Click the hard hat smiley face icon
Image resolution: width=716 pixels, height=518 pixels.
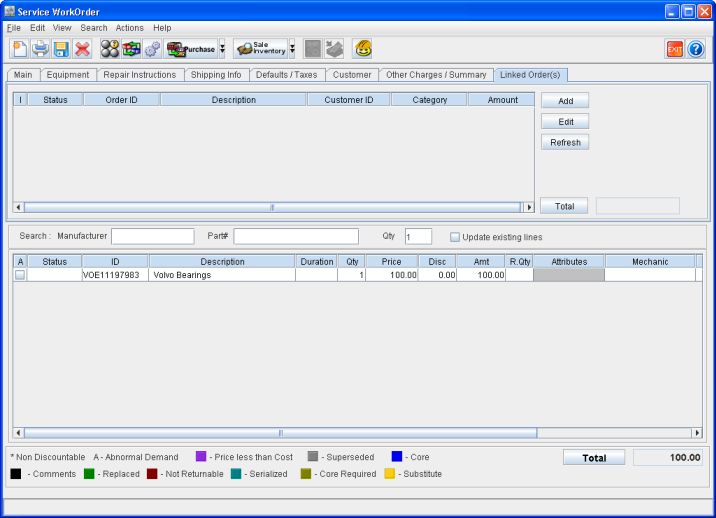click(x=363, y=49)
